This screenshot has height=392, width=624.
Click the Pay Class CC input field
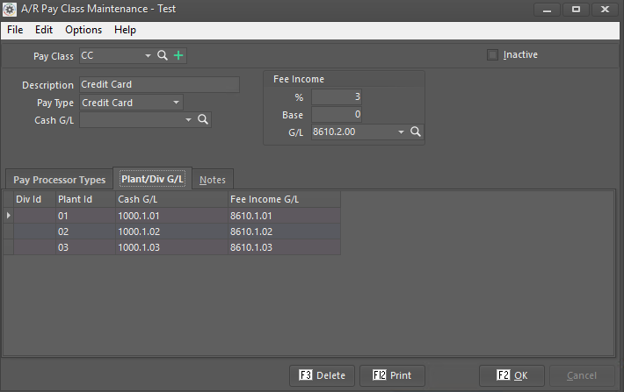coord(111,56)
